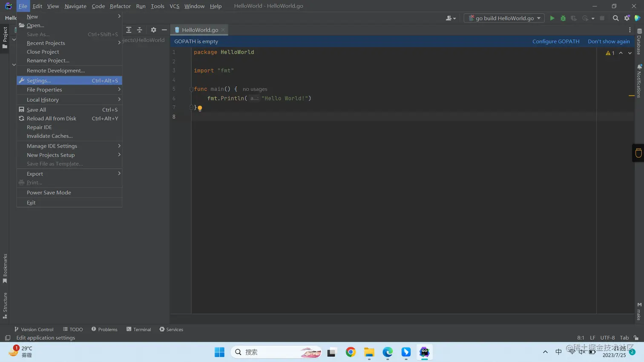Expand the File Properties submenu

point(69,90)
